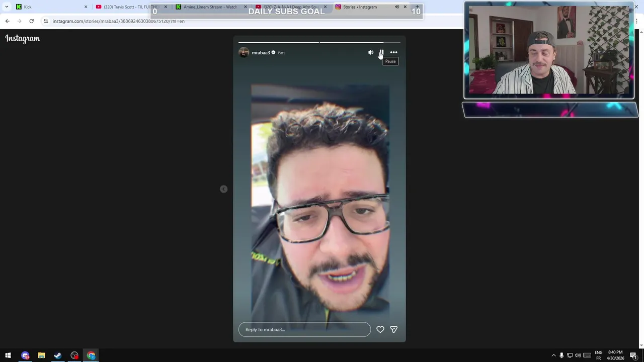Open system volume tray icon
The height and width of the screenshot is (362, 644).
tap(578, 355)
